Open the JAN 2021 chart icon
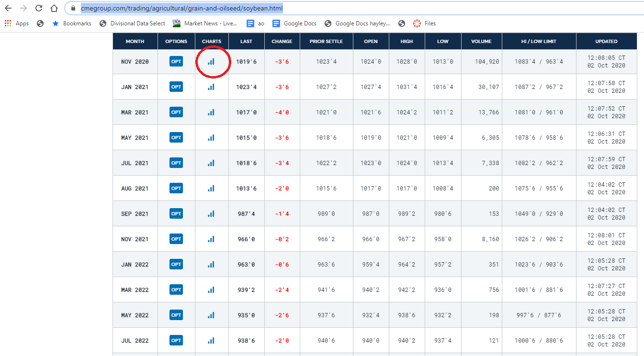The width and height of the screenshot is (644, 356). coord(211,87)
